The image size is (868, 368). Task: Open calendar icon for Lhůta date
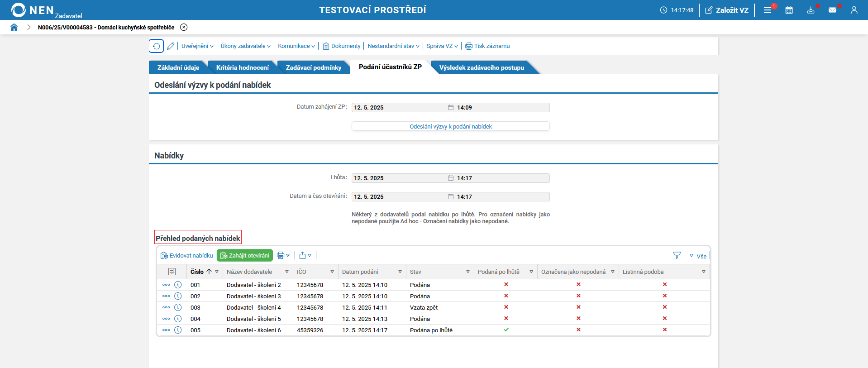(x=451, y=178)
